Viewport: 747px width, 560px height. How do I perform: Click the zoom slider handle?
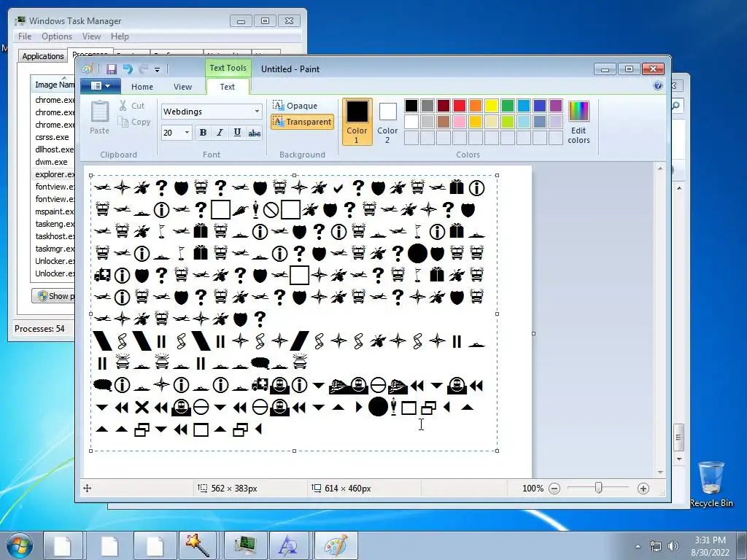598,488
